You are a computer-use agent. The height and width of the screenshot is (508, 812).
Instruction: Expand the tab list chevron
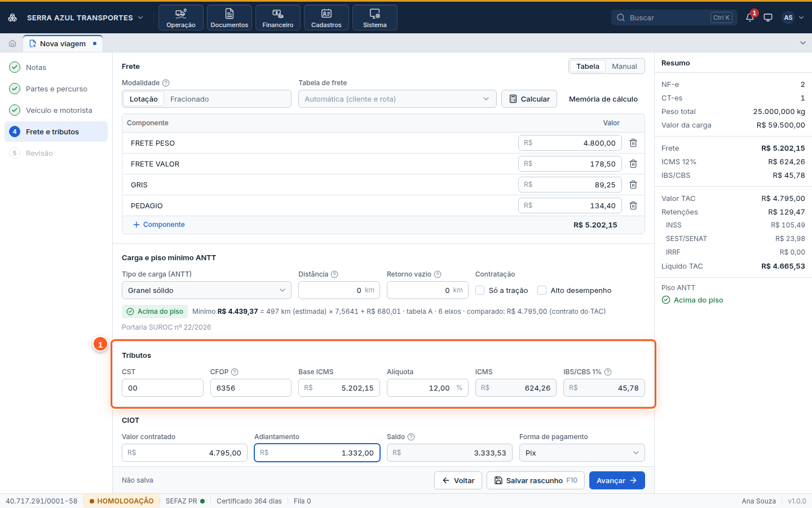click(x=803, y=43)
